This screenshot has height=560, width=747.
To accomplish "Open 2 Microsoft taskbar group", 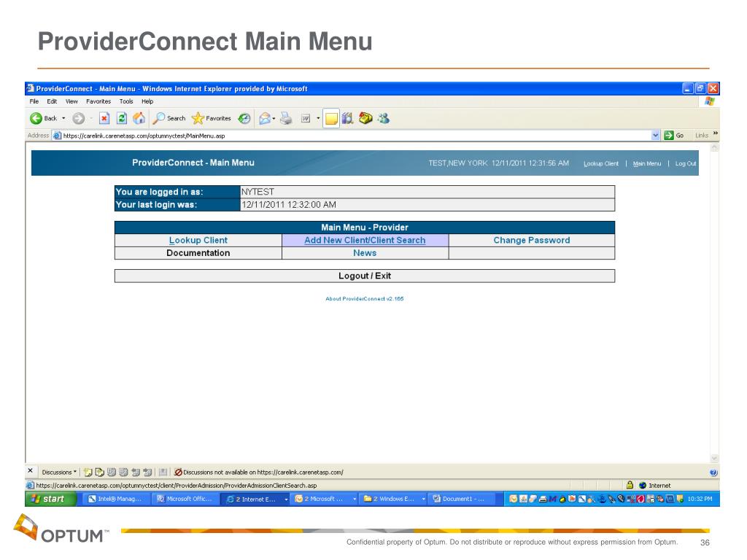I will [325, 499].
